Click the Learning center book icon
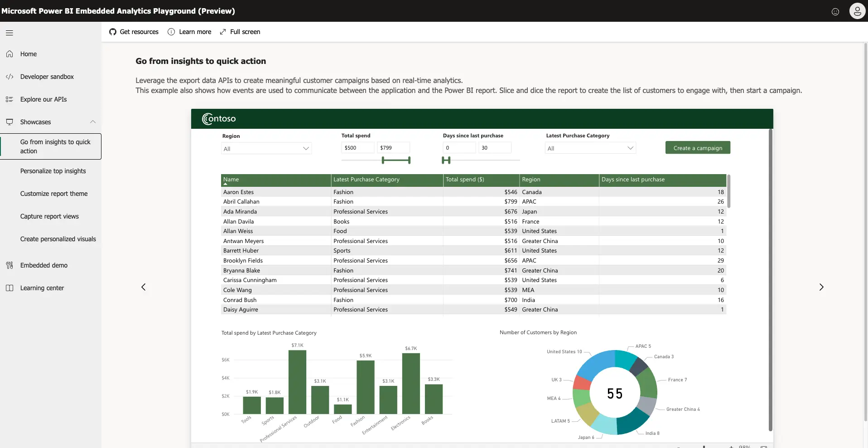 (10, 288)
